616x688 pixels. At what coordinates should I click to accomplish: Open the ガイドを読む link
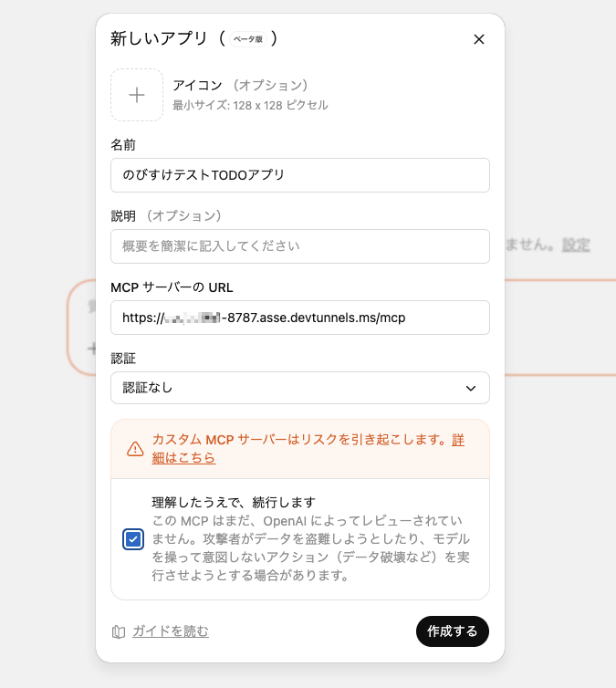pyautogui.click(x=171, y=631)
